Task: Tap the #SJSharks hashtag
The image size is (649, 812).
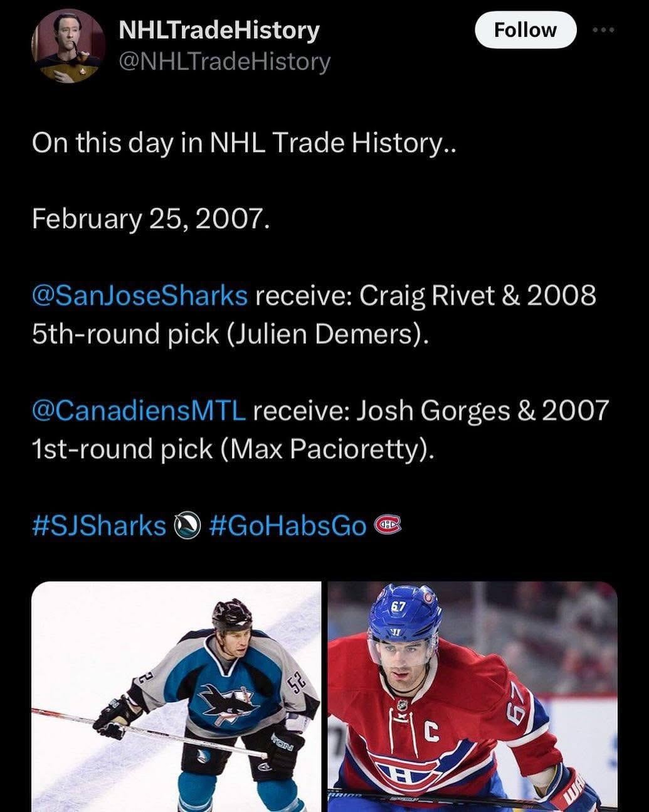Action: pyautogui.click(x=98, y=525)
